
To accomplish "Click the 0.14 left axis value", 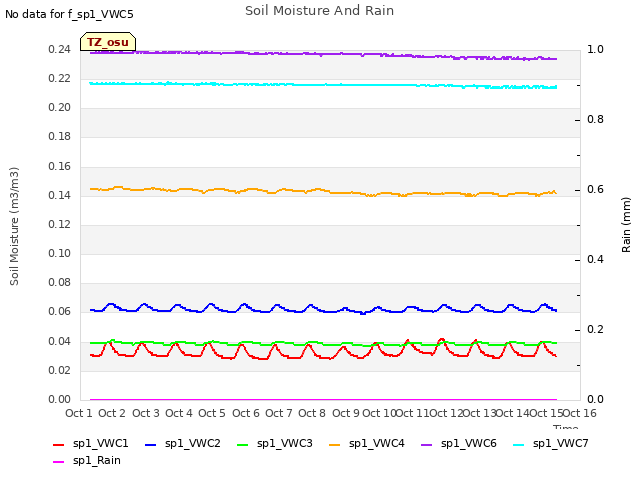I will (60, 195).
